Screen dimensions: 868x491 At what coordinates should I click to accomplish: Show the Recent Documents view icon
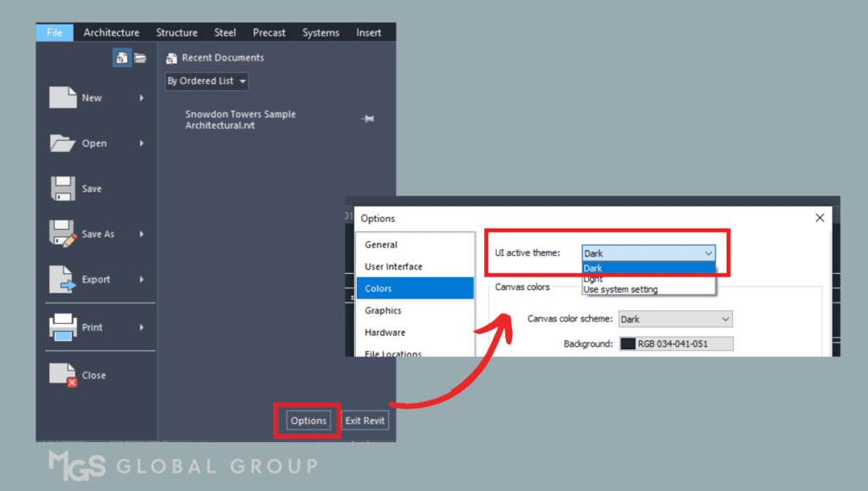[x=122, y=58]
